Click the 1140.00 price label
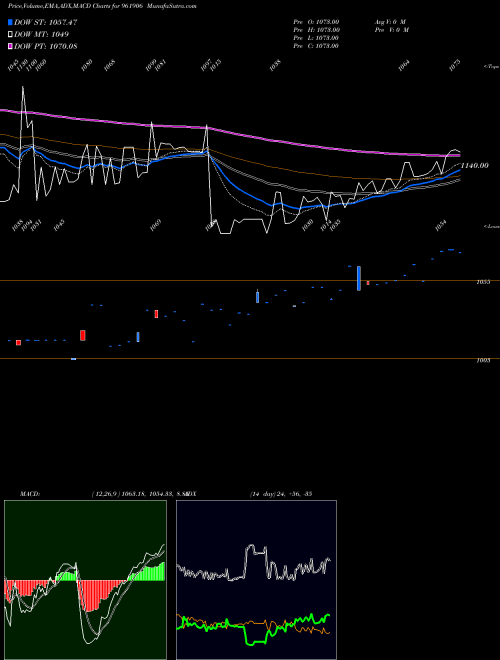The width and height of the screenshot is (500, 660). (475, 166)
